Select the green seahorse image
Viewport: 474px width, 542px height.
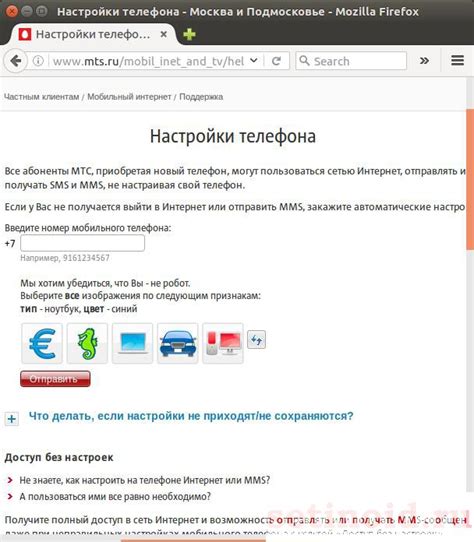click(87, 343)
